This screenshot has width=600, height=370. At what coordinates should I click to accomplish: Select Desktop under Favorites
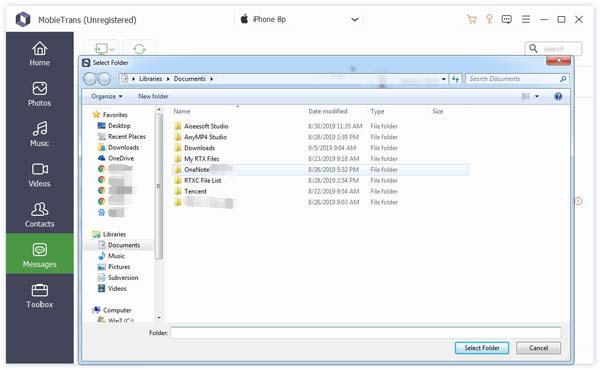click(114, 126)
